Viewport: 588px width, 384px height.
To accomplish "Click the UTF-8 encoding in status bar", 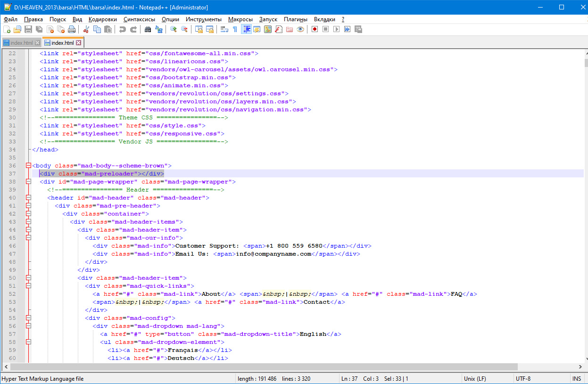I will [523, 379].
